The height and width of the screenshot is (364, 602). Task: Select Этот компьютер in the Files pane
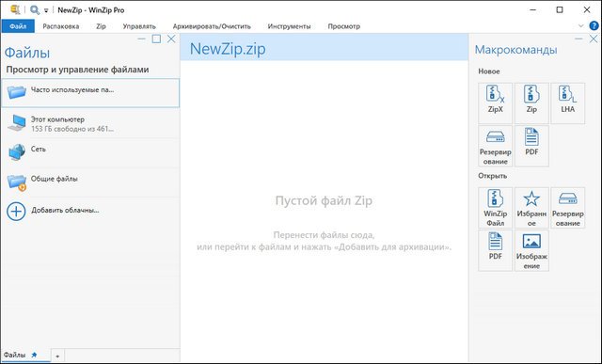coord(90,123)
